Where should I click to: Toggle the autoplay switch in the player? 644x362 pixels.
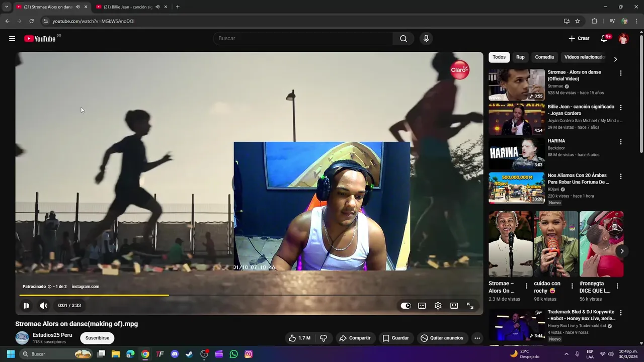pos(406,306)
